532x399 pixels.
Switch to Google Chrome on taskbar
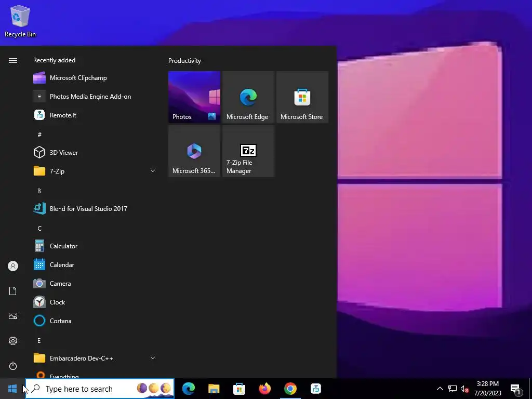pyautogui.click(x=290, y=389)
